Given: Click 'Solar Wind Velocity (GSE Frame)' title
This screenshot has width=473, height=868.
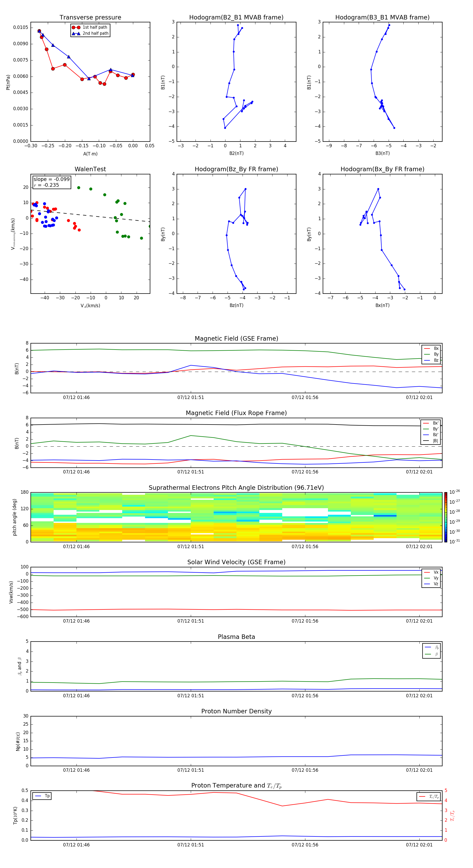Looking at the screenshot, I should click(x=236, y=562).
